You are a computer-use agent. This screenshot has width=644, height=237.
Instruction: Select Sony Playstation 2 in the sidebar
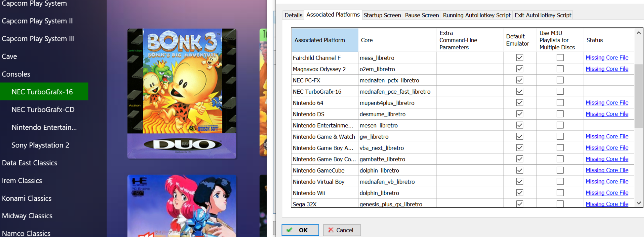pos(40,145)
